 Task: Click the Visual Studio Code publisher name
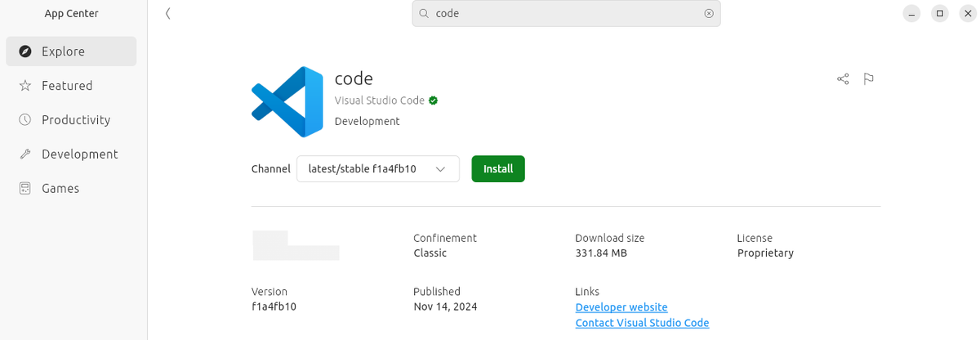tap(379, 101)
